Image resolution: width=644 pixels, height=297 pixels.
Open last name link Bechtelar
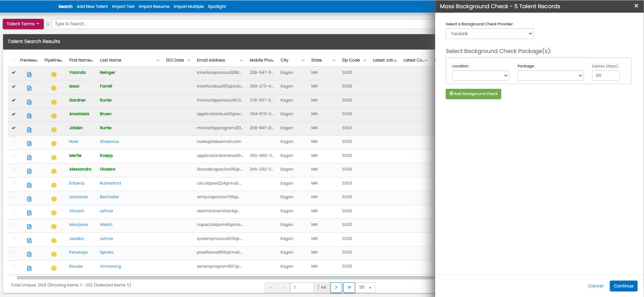click(109, 197)
